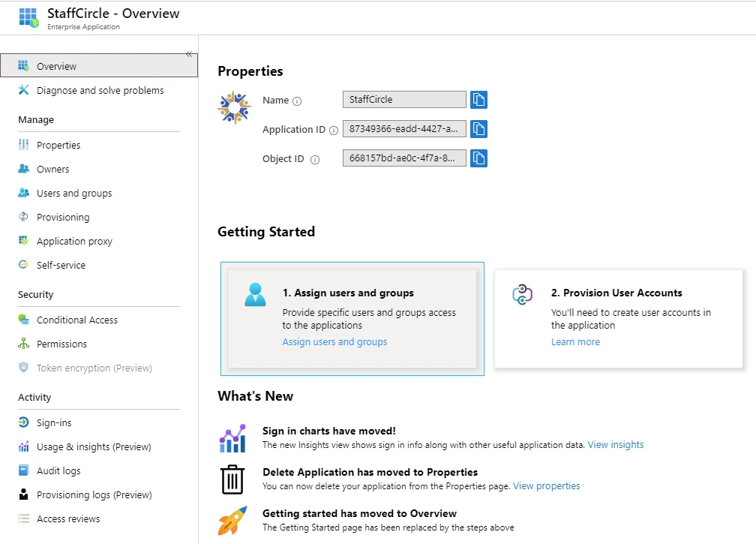
Task: Click the Provisioning cycle icon in sidebar
Action: 23,217
